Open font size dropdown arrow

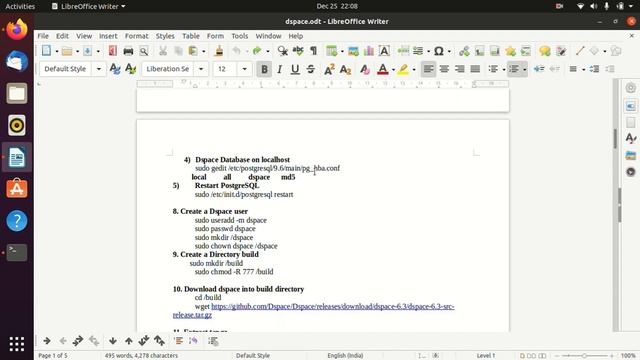click(x=244, y=69)
